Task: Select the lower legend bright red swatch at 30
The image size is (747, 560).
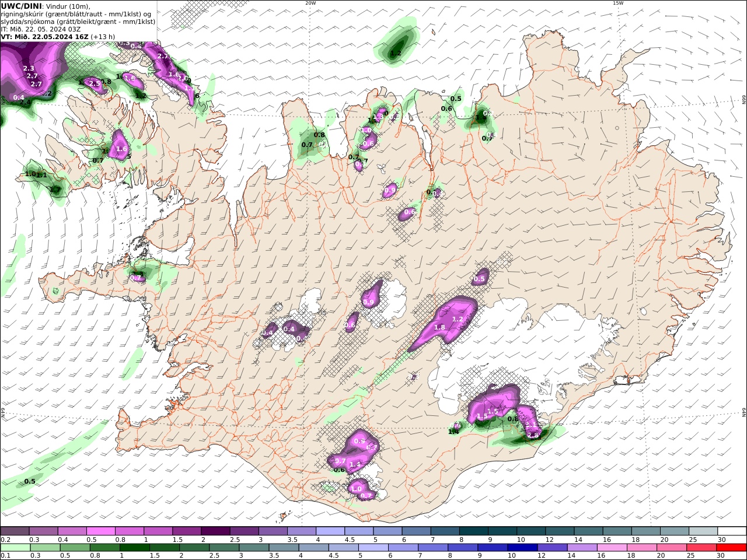Action: [x=730, y=548]
